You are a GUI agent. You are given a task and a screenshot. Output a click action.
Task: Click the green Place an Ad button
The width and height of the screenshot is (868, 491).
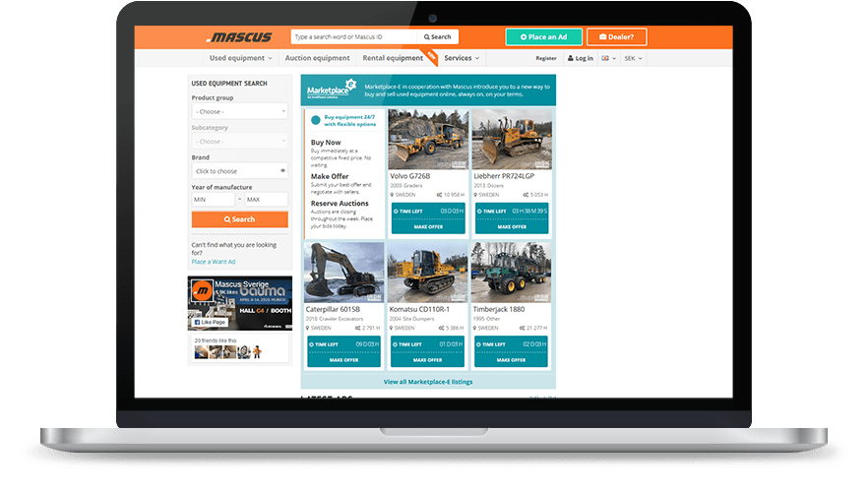[543, 37]
